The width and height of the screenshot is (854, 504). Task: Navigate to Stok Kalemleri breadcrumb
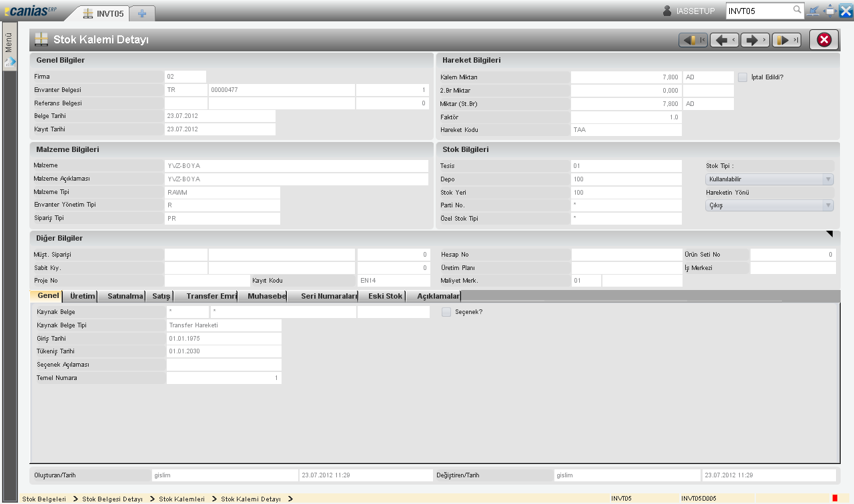tap(181, 499)
